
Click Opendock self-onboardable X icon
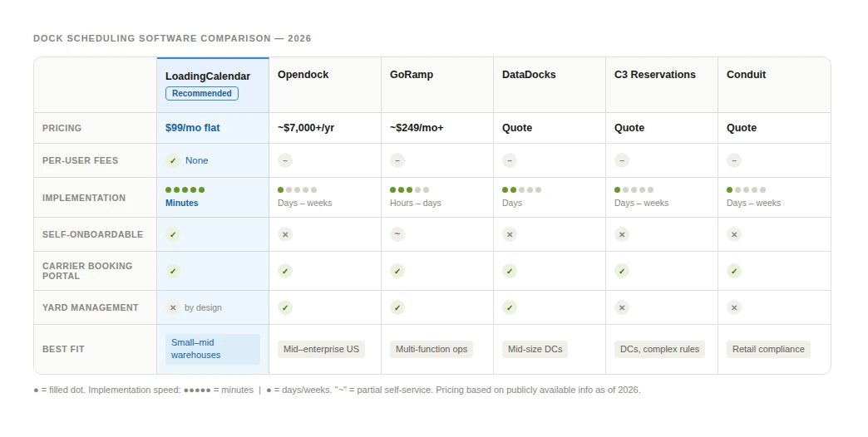[285, 234]
